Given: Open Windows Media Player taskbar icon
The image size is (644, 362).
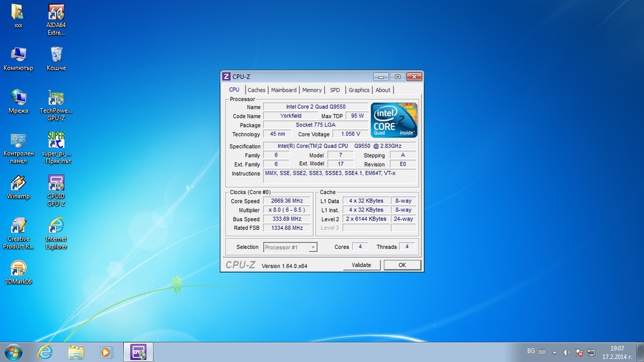Looking at the screenshot, I should (106, 352).
